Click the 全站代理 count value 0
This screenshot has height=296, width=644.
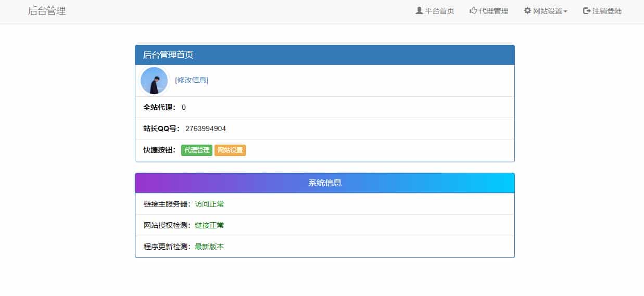click(x=184, y=107)
